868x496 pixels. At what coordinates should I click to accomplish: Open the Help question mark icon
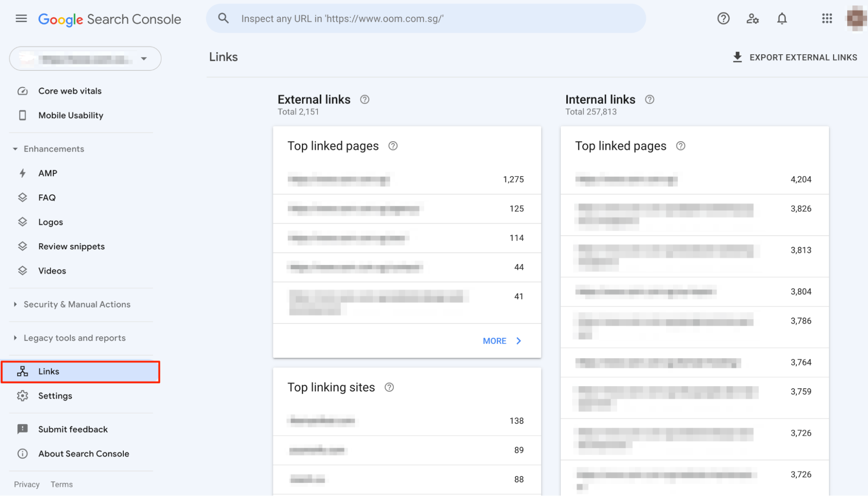(x=723, y=19)
